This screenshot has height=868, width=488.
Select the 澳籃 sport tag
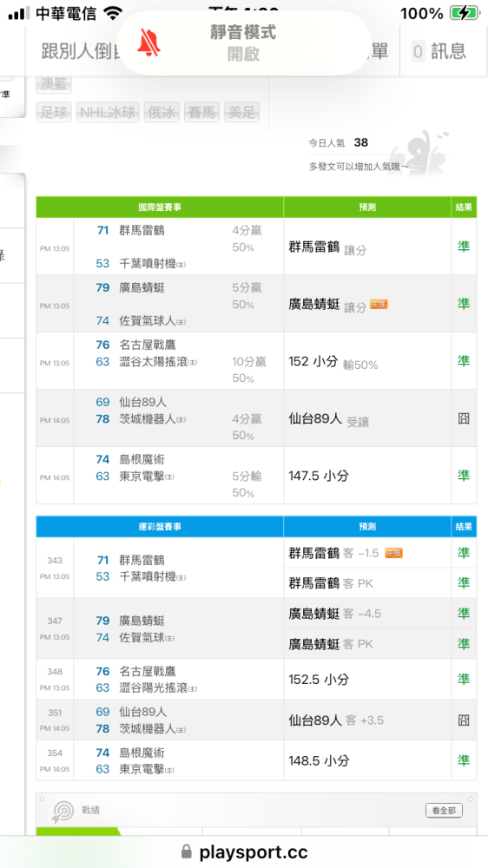click(54, 83)
